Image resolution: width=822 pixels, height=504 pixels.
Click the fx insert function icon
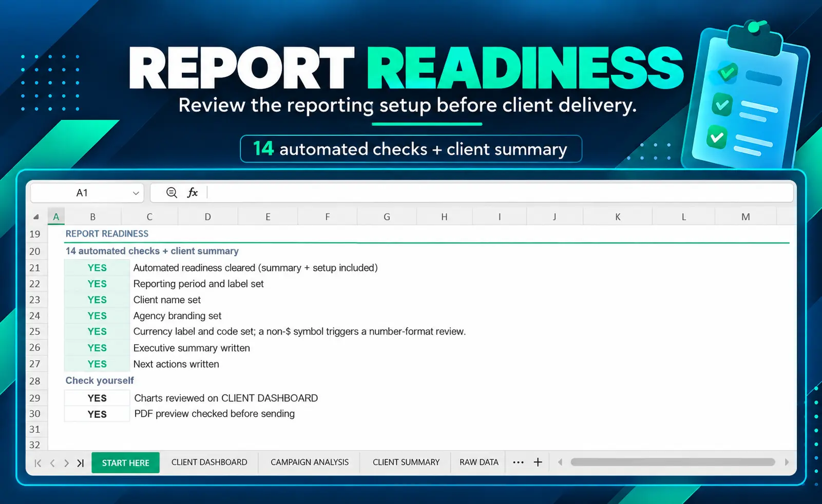(x=193, y=192)
